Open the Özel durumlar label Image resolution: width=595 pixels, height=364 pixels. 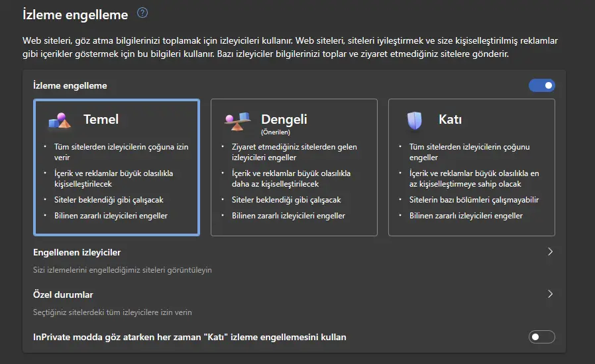pos(63,295)
